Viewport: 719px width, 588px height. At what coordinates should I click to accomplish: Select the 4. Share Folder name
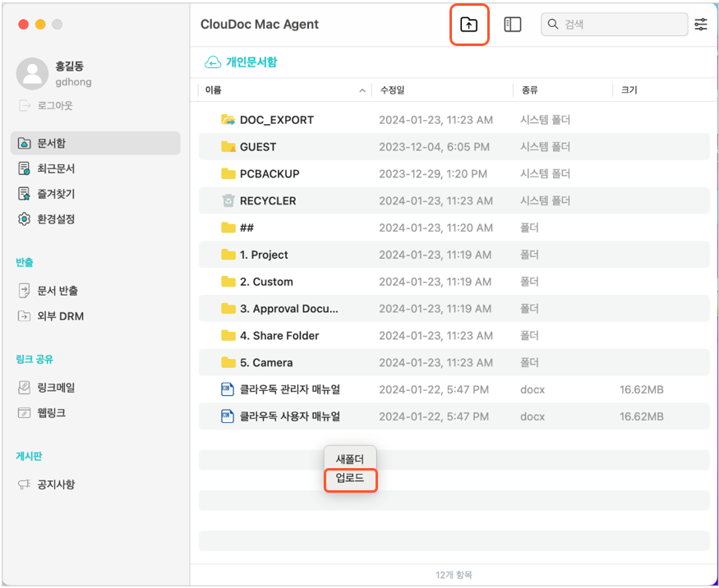[x=279, y=336]
